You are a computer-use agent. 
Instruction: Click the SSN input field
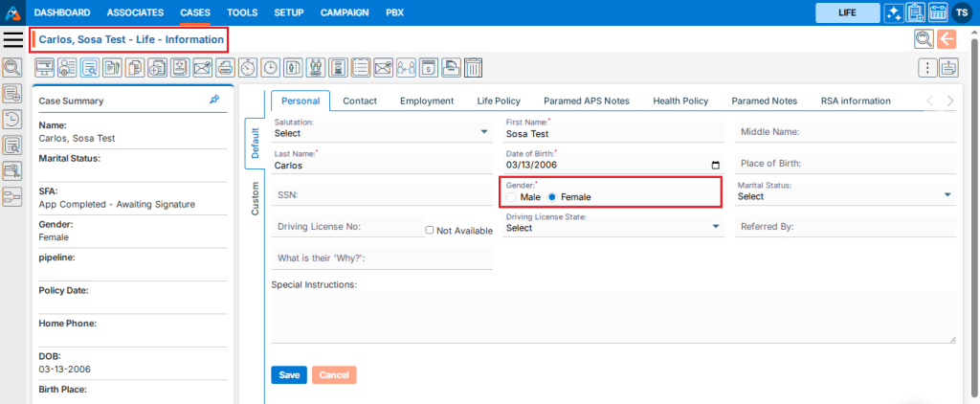382,194
